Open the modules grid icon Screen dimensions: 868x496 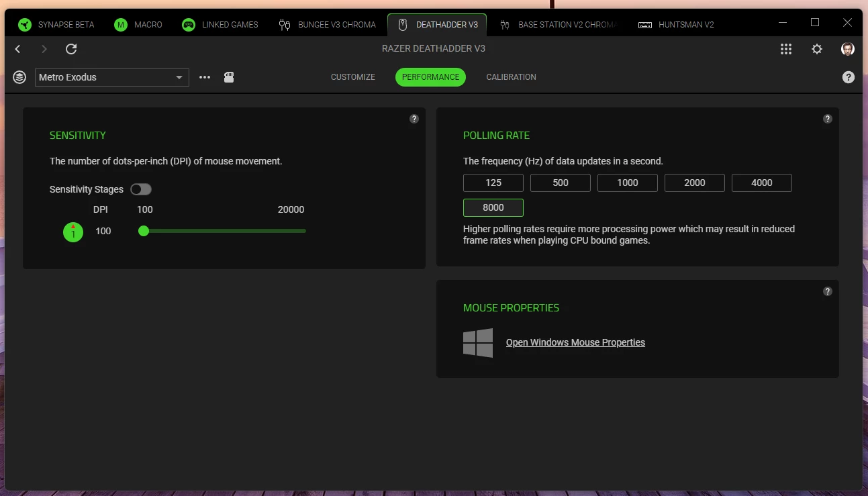pos(786,49)
